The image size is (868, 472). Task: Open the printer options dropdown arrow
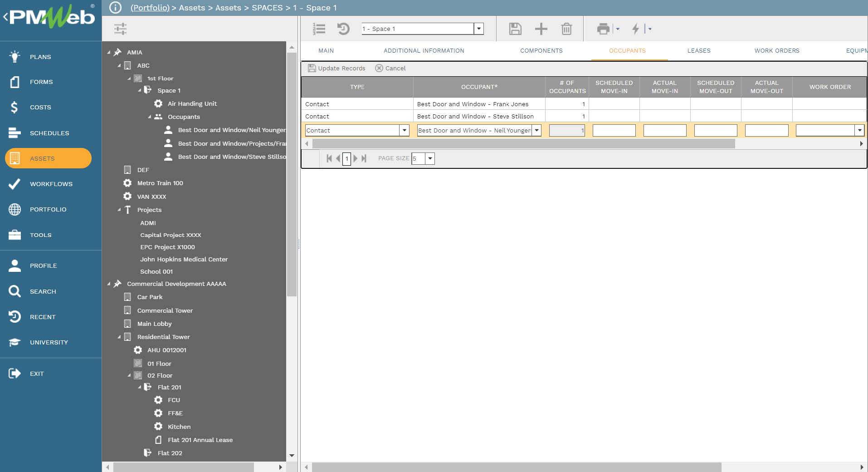click(x=618, y=29)
